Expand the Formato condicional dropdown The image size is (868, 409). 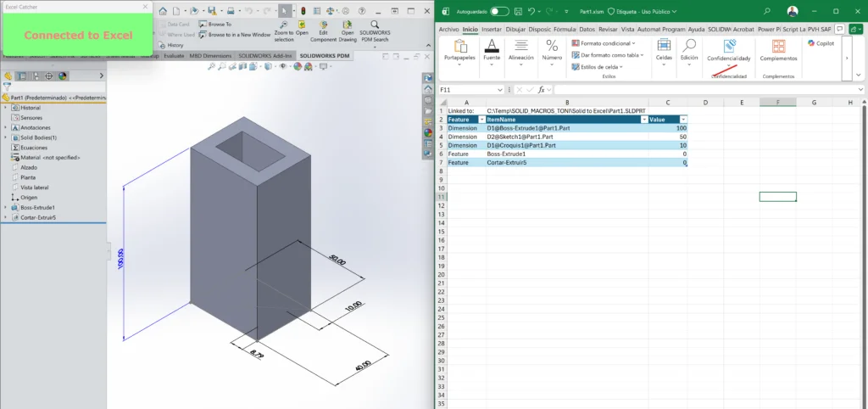click(x=633, y=43)
